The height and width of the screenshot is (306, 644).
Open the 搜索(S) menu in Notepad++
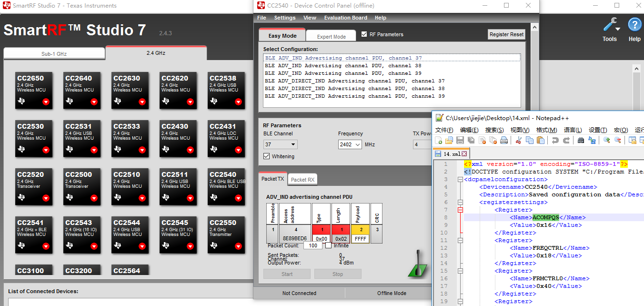click(x=494, y=130)
